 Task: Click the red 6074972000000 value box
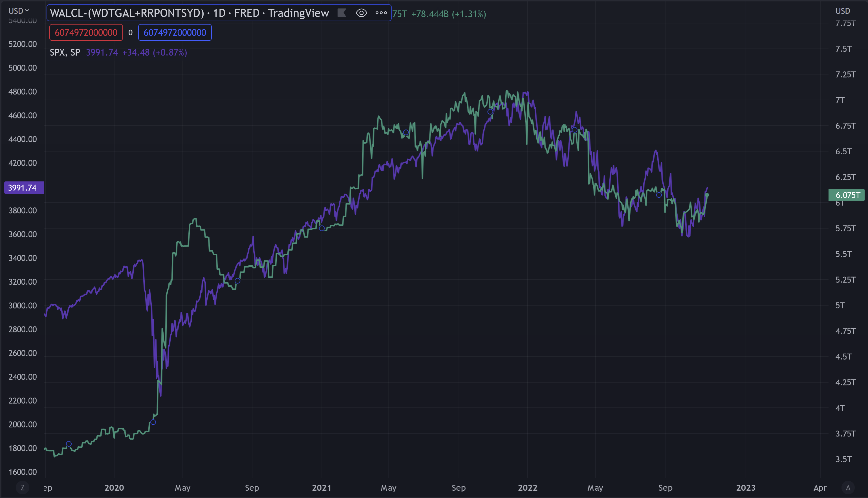click(x=85, y=32)
